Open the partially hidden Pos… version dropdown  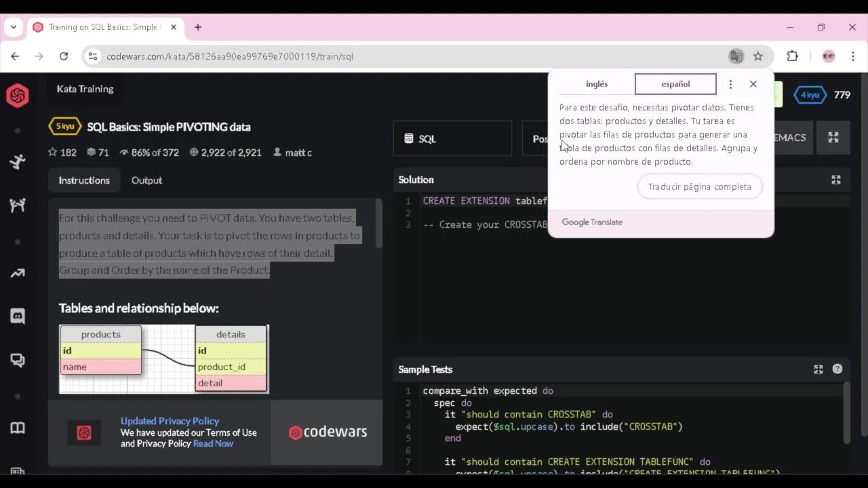[x=536, y=138]
